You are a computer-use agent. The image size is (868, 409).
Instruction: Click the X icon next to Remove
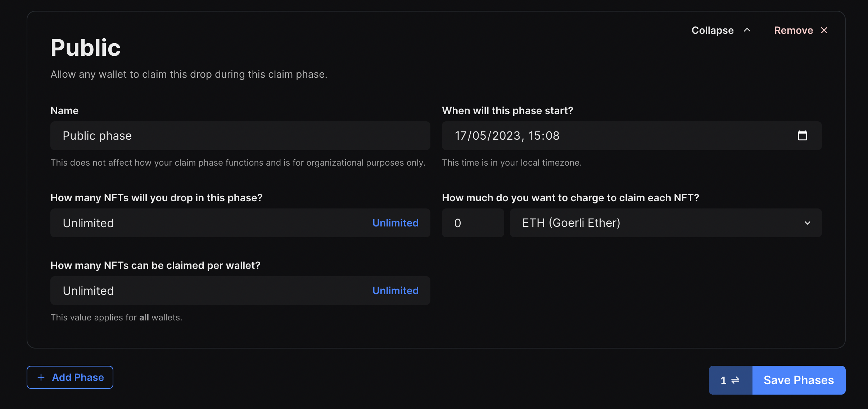[824, 30]
